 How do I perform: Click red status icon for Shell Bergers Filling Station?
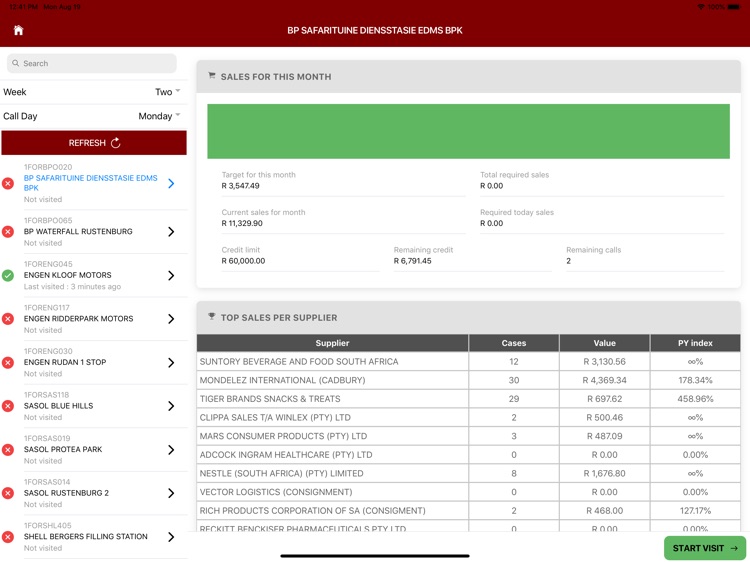click(8, 537)
